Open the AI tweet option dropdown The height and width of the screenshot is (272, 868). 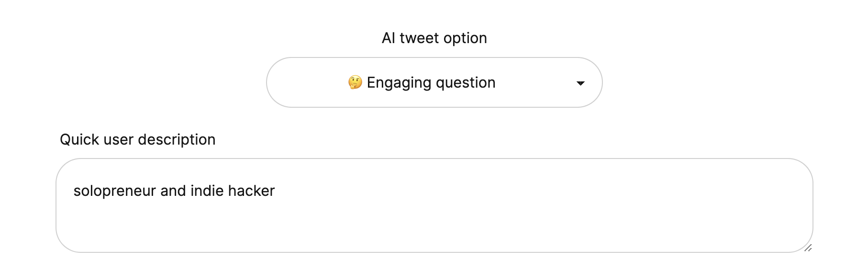pos(434,82)
